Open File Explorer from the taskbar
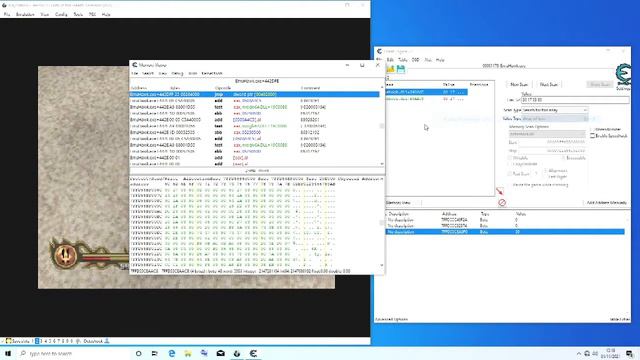The height and width of the screenshot is (360, 640). click(188, 353)
